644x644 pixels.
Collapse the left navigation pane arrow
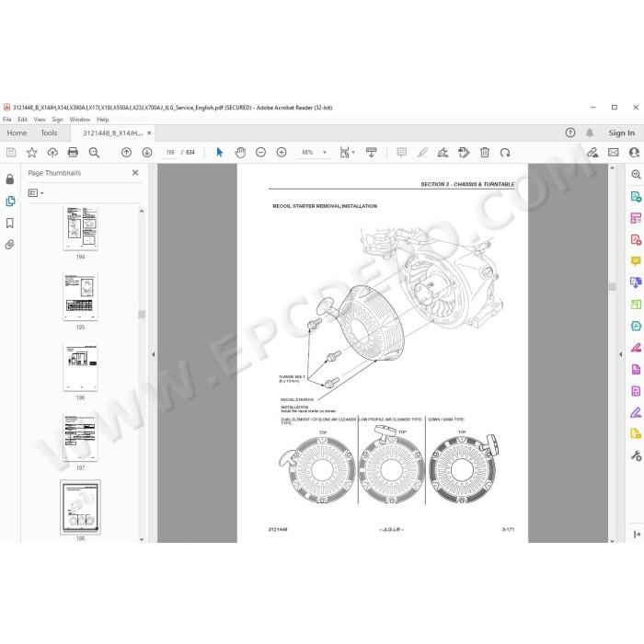point(154,354)
